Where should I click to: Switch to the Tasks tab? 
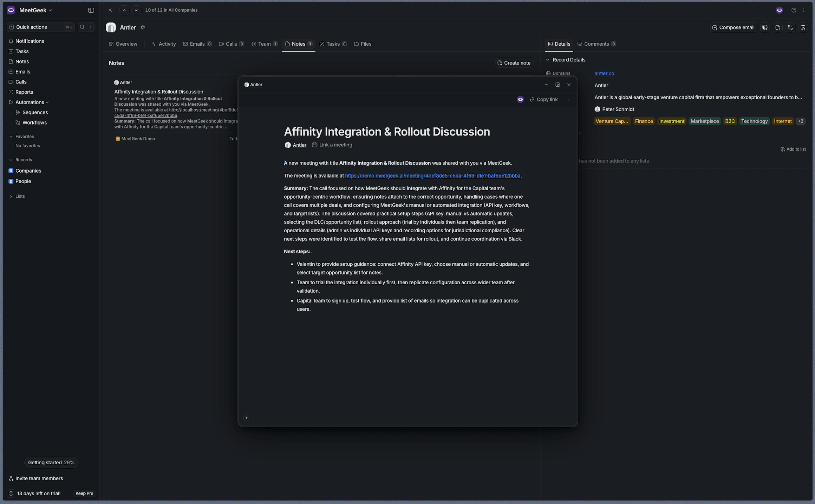click(333, 44)
